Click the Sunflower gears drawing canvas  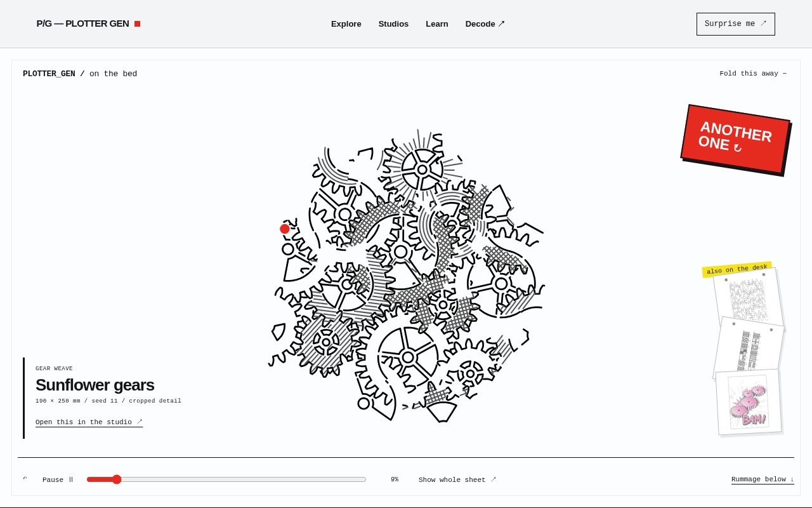pyautogui.click(x=406, y=276)
